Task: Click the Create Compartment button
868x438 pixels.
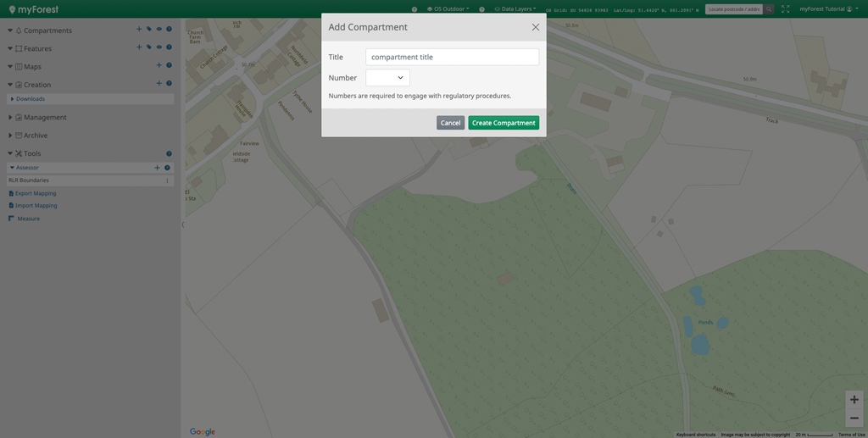Action: pos(504,123)
